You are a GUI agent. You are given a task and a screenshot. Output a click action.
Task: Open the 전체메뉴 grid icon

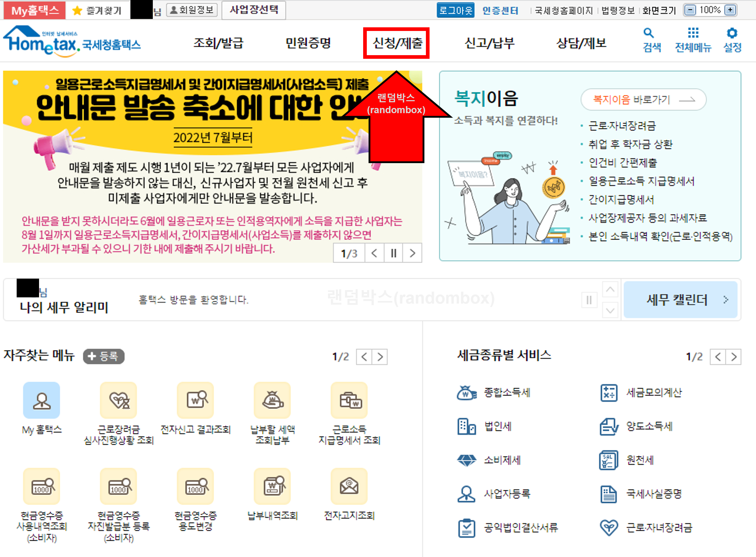693,33
